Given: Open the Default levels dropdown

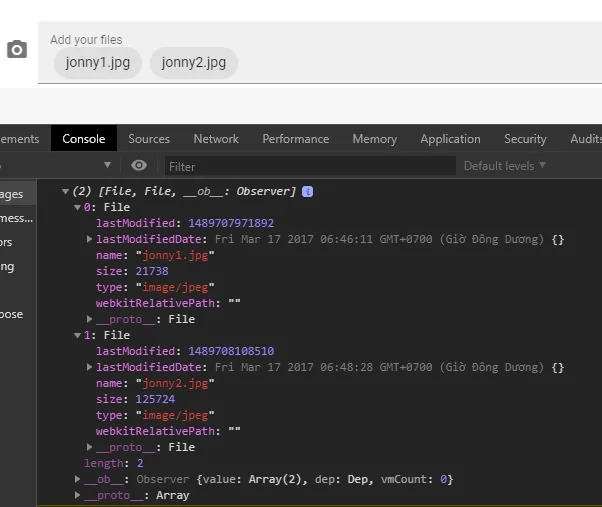Looking at the screenshot, I should click(504, 166).
